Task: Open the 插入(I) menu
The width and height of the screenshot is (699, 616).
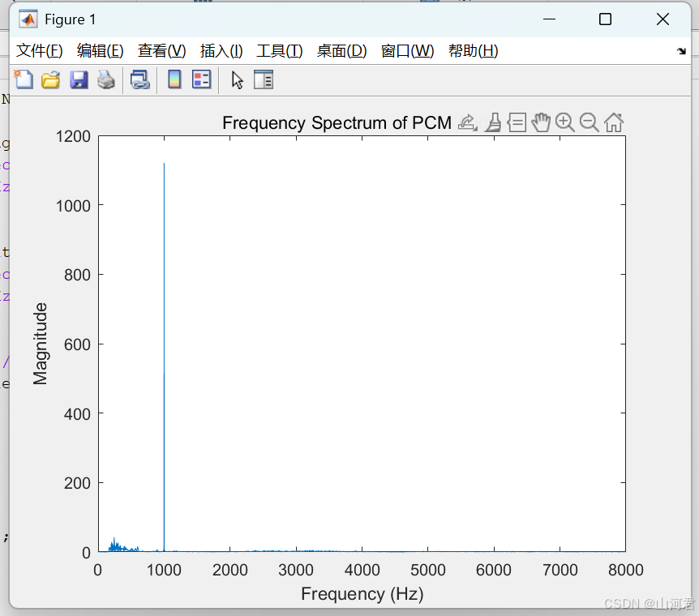Action: click(x=221, y=51)
